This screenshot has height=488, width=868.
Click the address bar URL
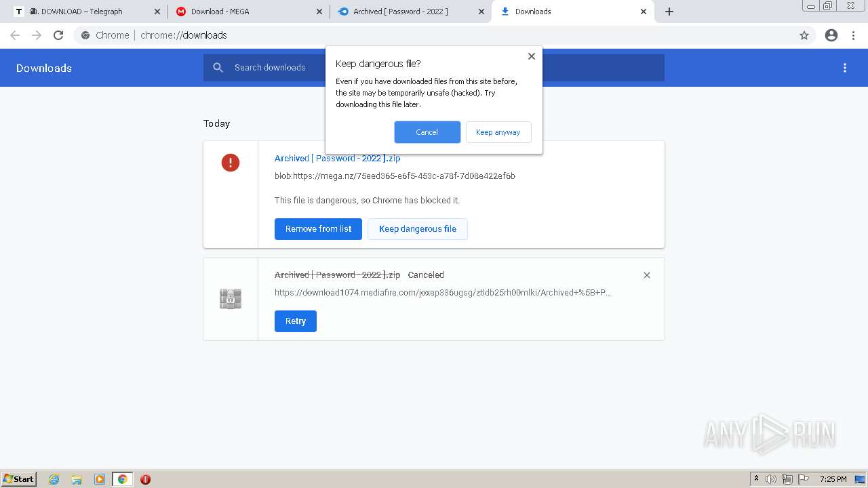pyautogui.click(x=184, y=35)
